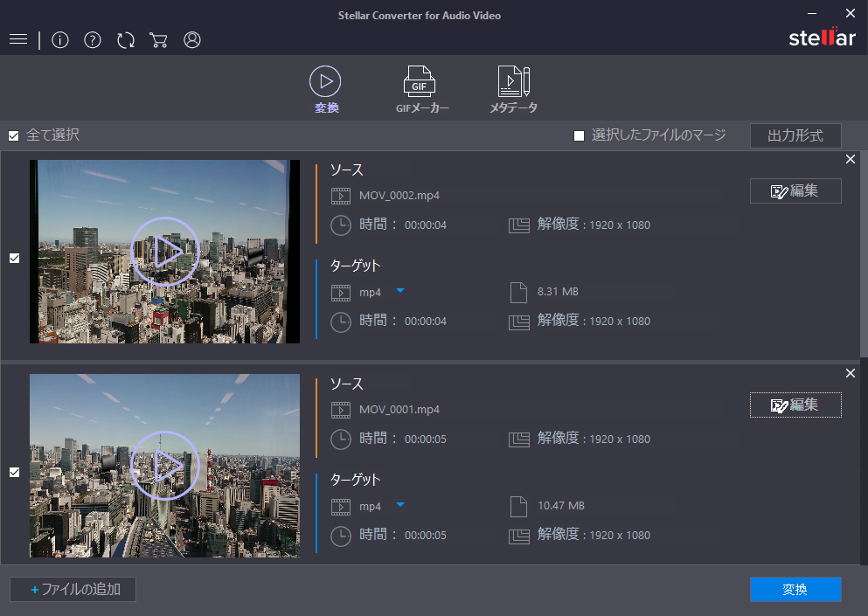Screen dimensions: 868x616
Task: Add files using ファイルの追加 button
Action: [73, 590]
